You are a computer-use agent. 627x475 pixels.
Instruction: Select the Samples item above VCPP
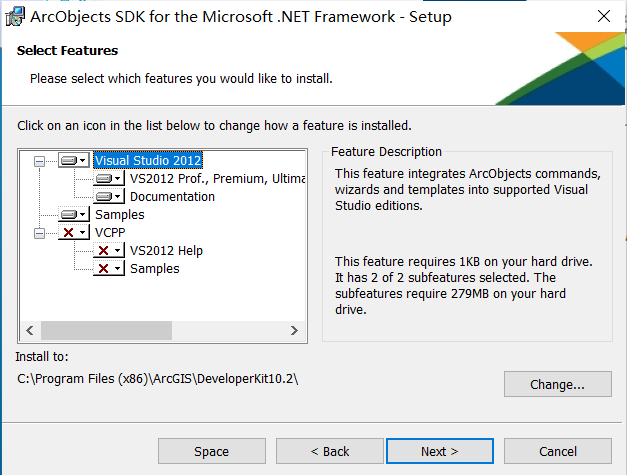click(120, 215)
